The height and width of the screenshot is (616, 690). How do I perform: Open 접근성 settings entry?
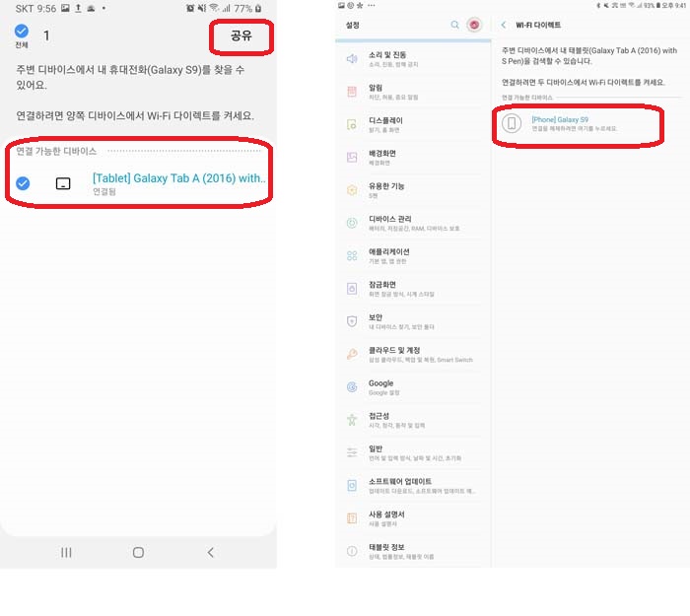[413, 420]
